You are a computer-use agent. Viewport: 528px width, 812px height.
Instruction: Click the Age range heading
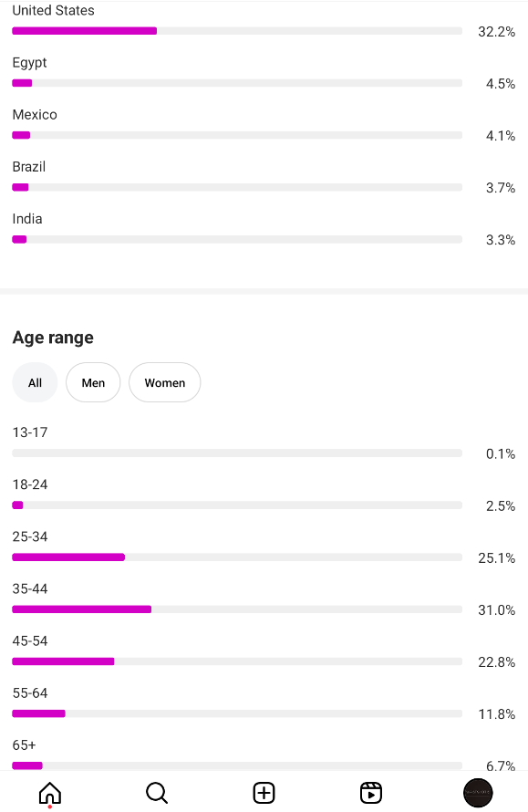(x=53, y=338)
